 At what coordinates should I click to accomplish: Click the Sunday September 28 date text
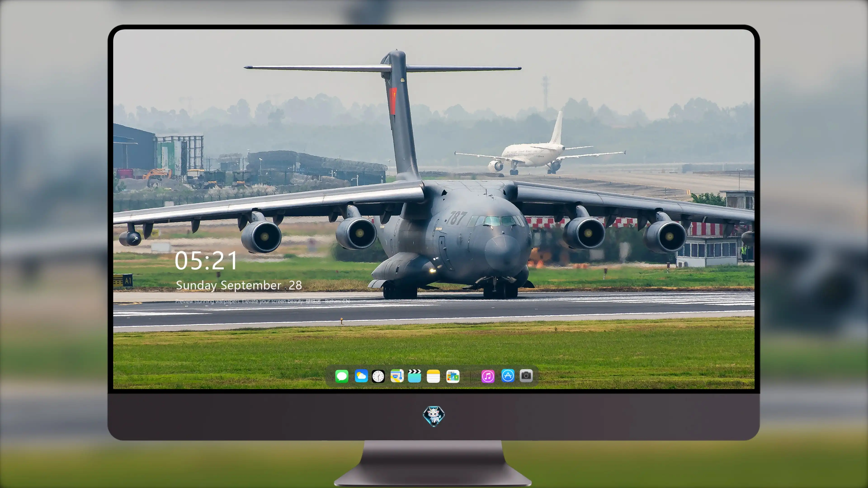[239, 285]
